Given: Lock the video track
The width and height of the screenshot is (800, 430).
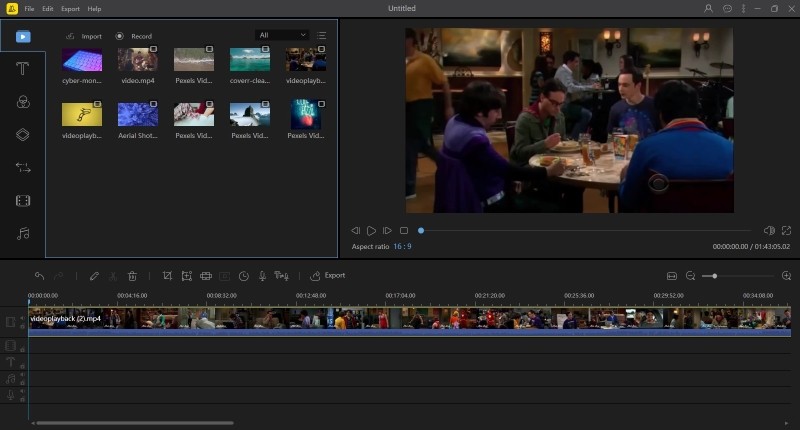Looking at the screenshot, I should [x=22, y=326].
